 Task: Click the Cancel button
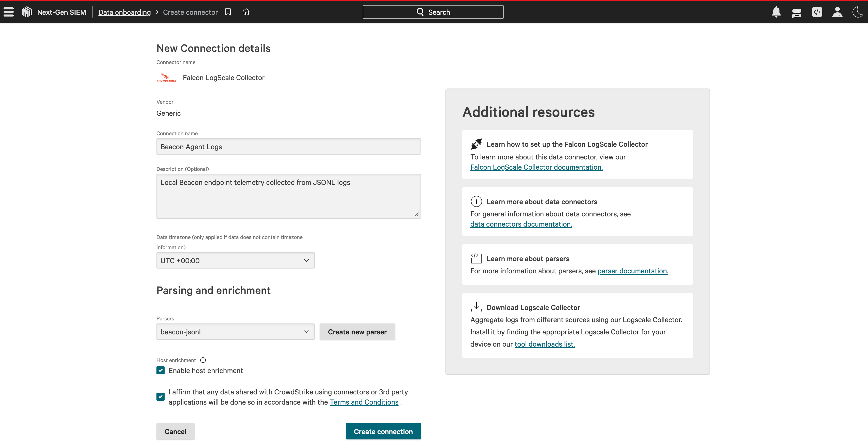point(175,432)
